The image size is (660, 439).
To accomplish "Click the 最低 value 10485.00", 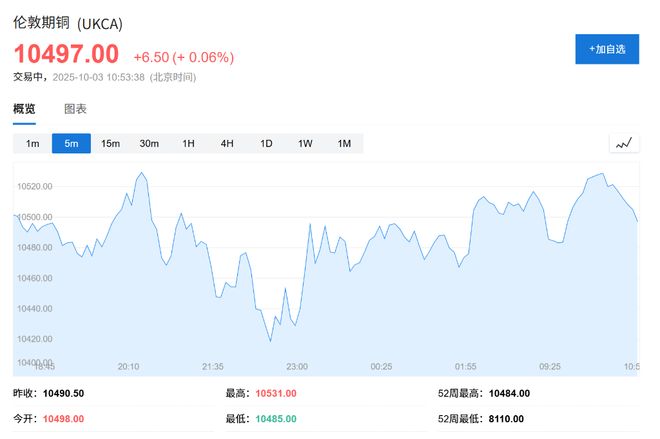I will point(276,419).
